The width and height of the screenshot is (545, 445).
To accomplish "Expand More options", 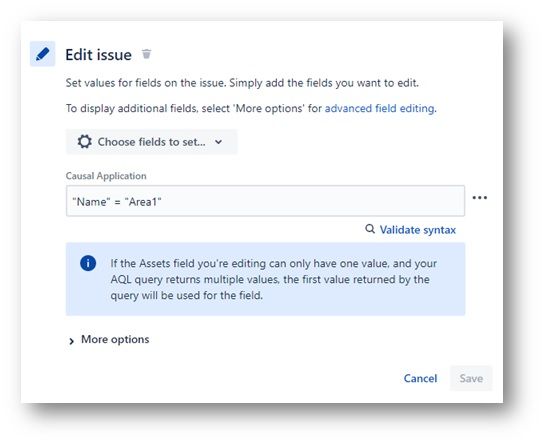I will tap(109, 340).
